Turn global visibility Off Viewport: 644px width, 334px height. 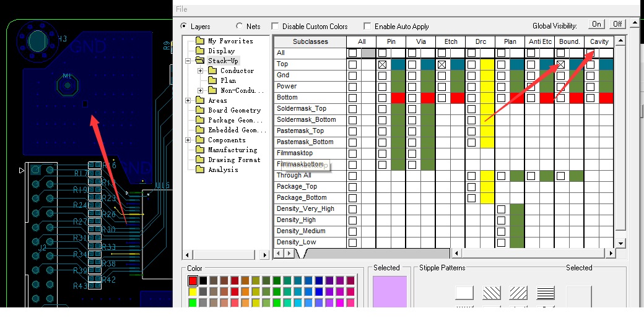(x=617, y=24)
